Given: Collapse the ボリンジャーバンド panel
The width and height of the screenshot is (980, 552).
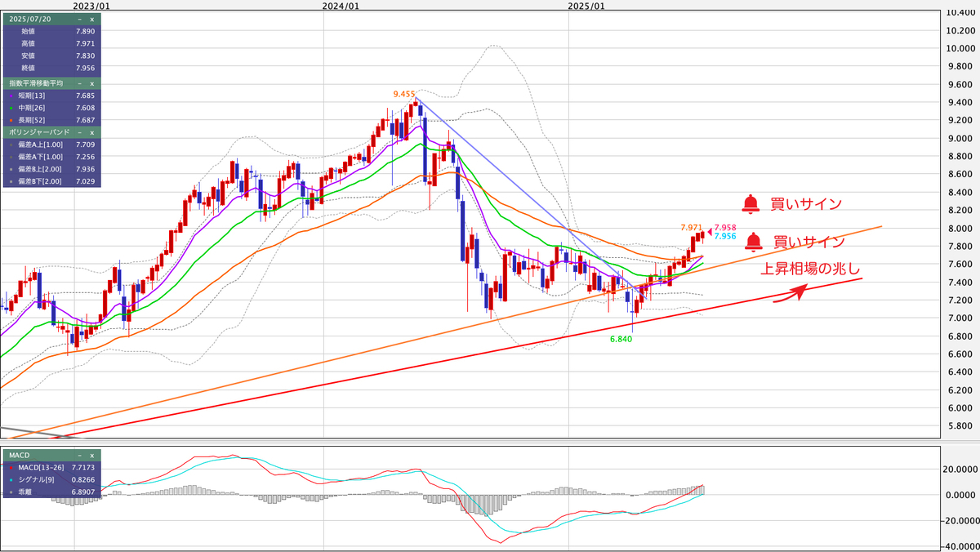Looking at the screenshot, I should coord(78,131).
